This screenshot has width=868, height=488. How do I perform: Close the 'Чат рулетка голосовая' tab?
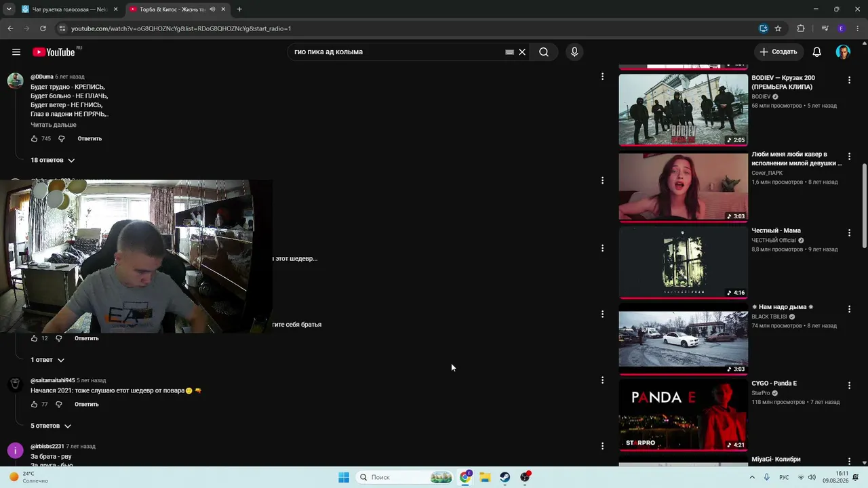click(115, 9)
